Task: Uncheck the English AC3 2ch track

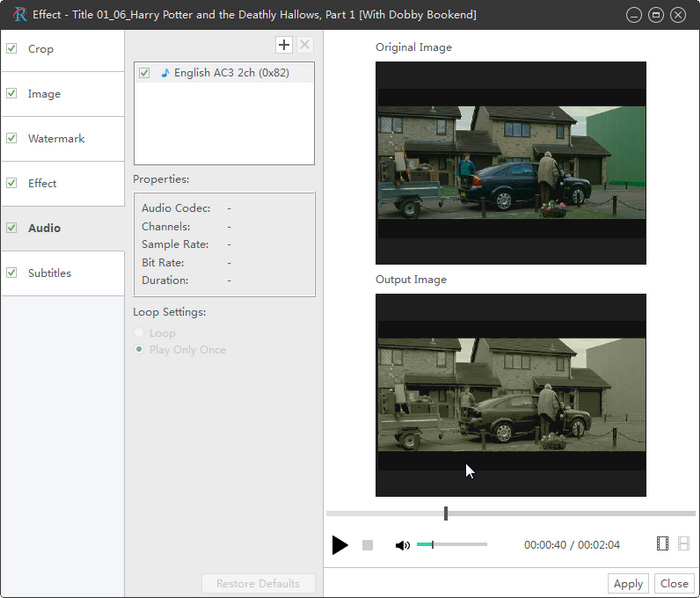Action: pos(145,73)
